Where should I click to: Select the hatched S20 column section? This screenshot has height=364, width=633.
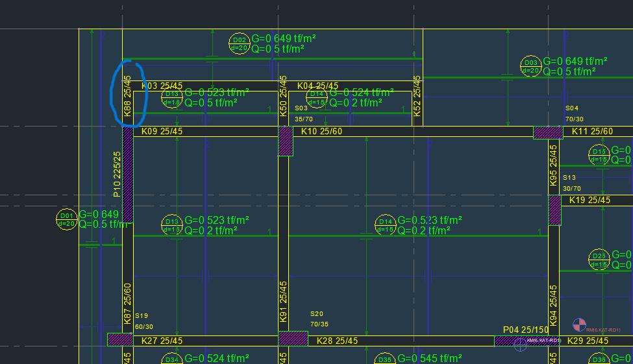click(292, 339)
